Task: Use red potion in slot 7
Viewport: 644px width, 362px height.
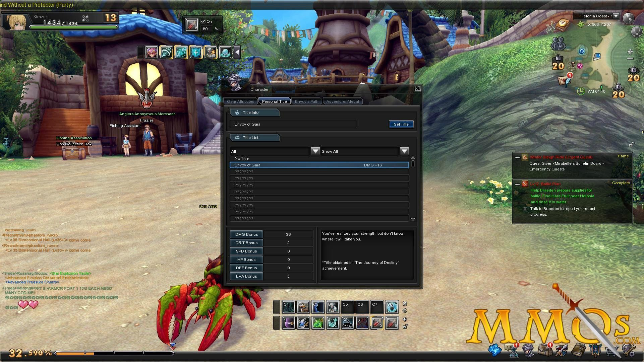Action: (x=377, y=323)
